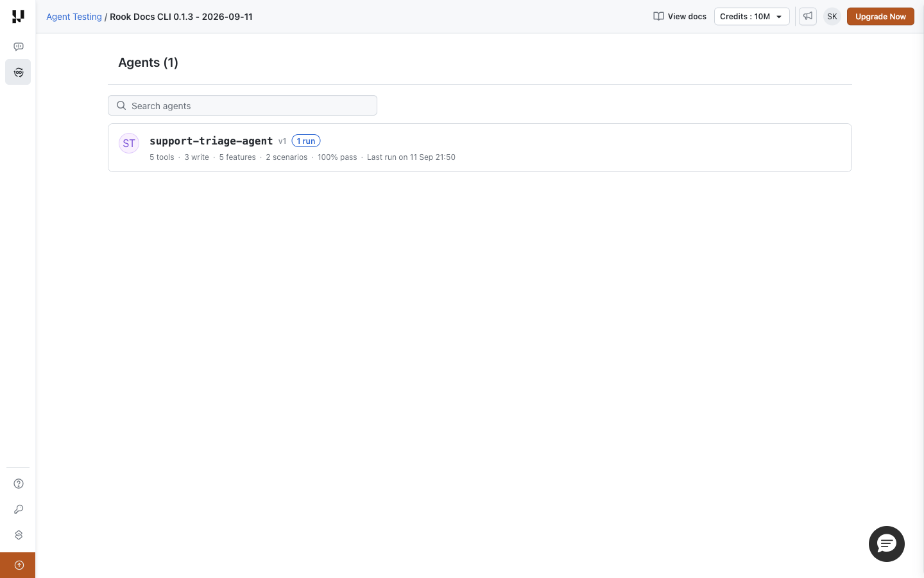924x578 pixels.
Task: Open the support-triage-agent entry
Action: click(480, 148)
